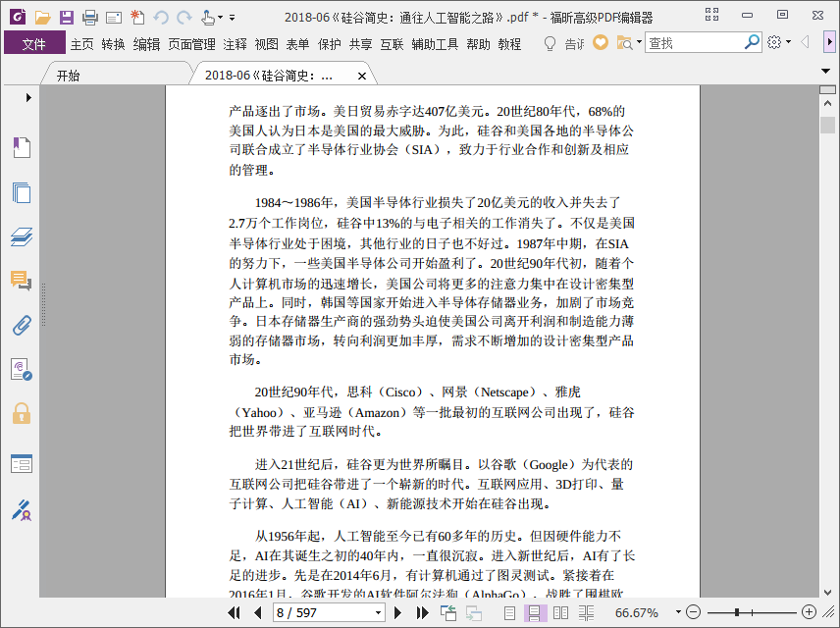Open the 辅助工具 tab

click(x=435, y=44)
